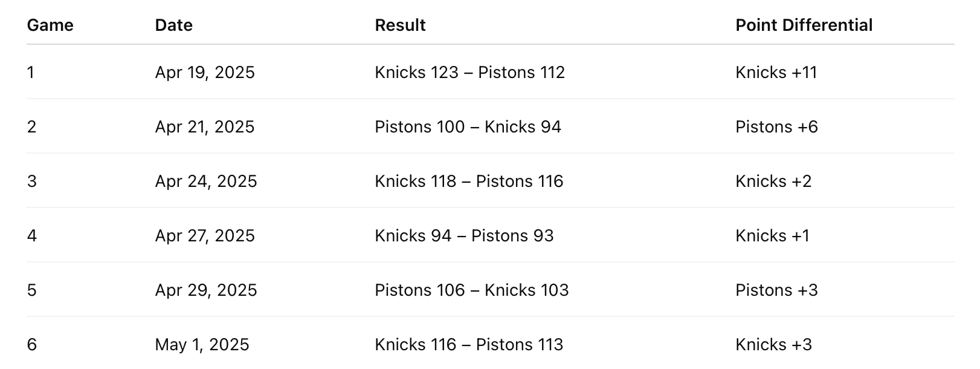The width and height of the screenshot is (980, 369).
Task: Select the Knicks 118 – Pistons 116 result
Action: (x=469, y=181)
